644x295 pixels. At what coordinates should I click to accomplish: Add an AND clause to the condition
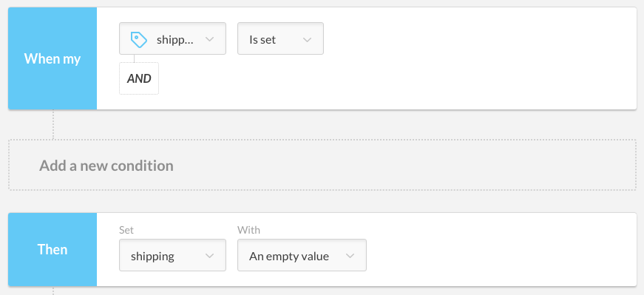[x=139, y=78]
